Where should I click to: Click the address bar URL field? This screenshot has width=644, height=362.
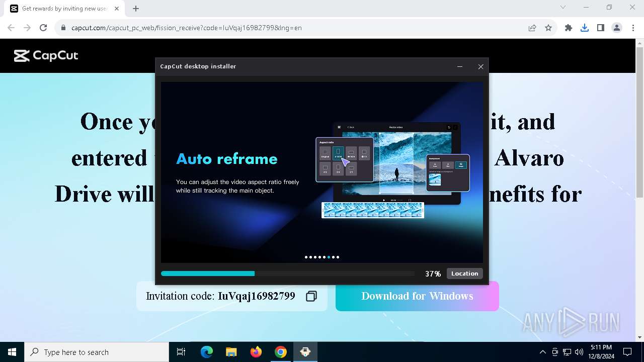point(297,28)
